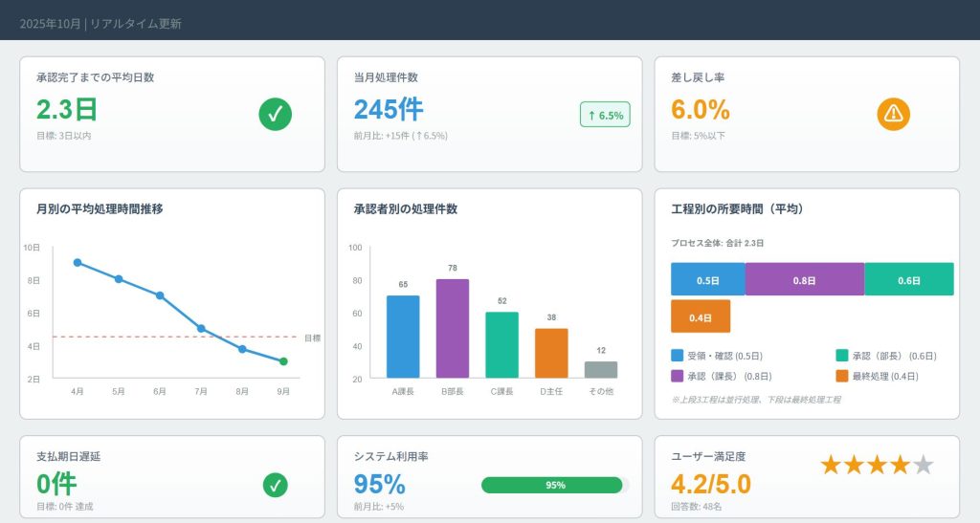Click the 7月 data point on the trend line

(201, 328)
